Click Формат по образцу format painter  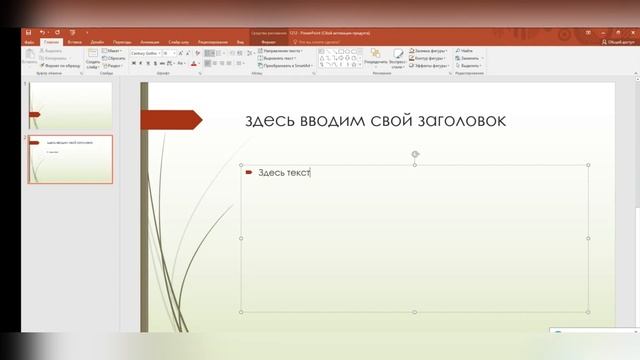pyautogui.click(x=60, y=65)
